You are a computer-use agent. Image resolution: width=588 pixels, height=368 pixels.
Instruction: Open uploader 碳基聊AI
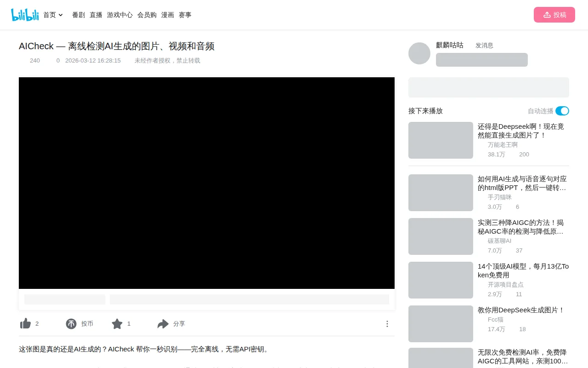click(499, 241)
